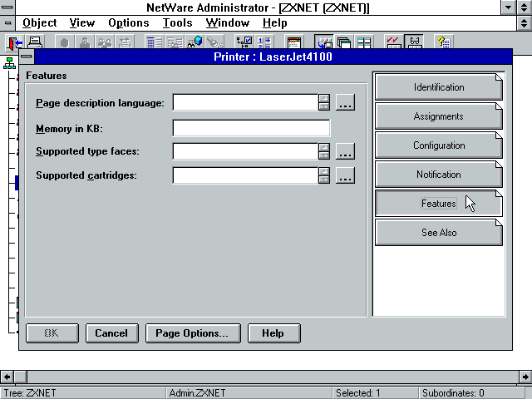Click the Exit door icon in toolbar
This screenshot has width=532, height=399.
[14, 42]
